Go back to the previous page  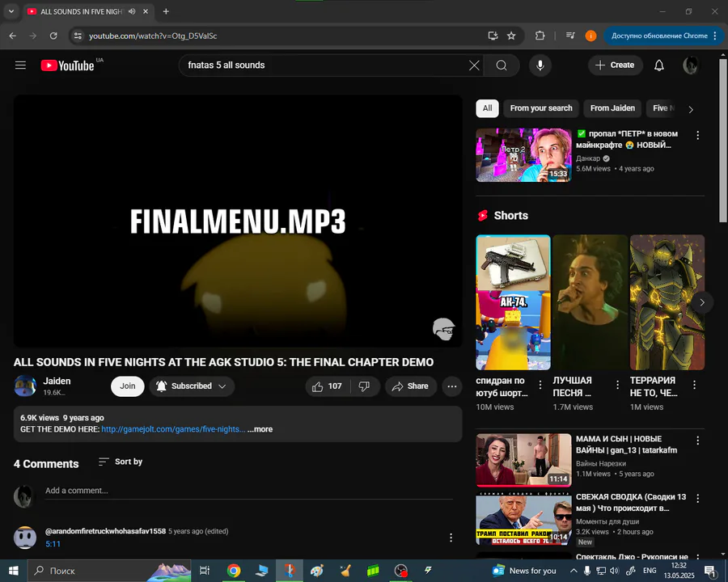[12, 36]
